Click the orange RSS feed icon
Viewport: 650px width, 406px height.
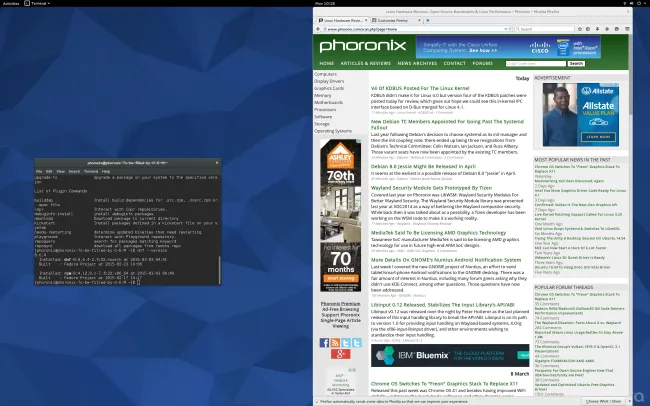coord(335,343)
